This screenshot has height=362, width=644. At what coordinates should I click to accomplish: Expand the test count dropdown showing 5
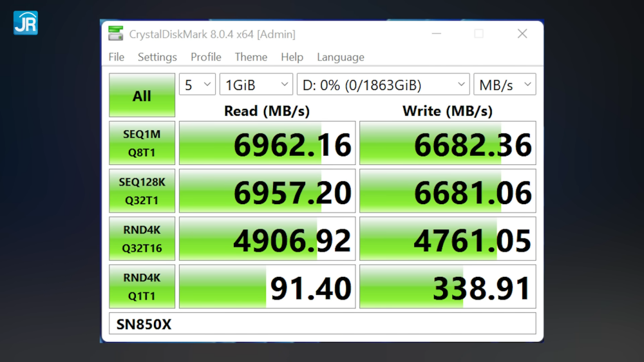(x=197, y=84)
